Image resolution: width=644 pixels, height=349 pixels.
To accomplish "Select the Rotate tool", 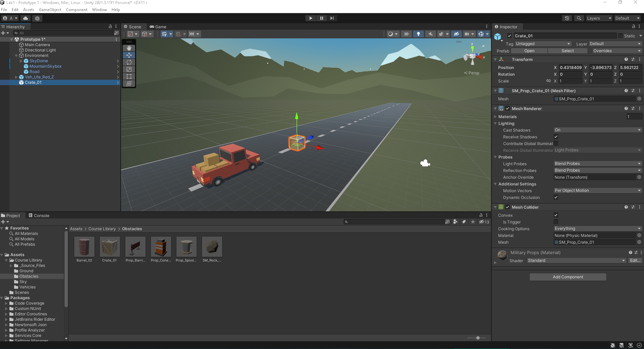I will [129, 62].
